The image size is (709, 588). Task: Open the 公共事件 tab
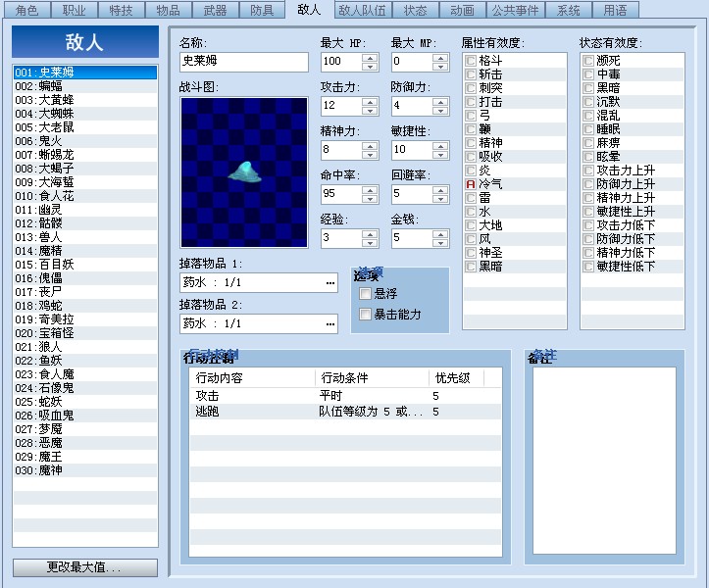click(515, 10)
